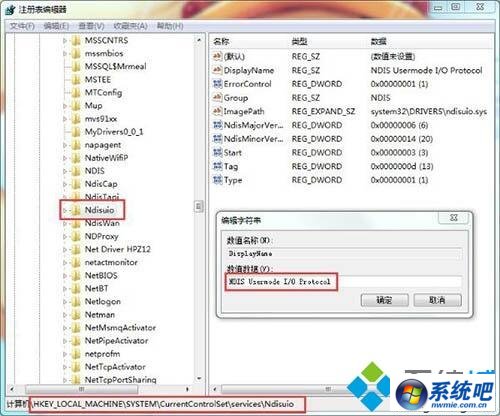Screen dimensions: 500x416
Task: Select the Ndisuio folder icon
Action: [x=76, y=210]
